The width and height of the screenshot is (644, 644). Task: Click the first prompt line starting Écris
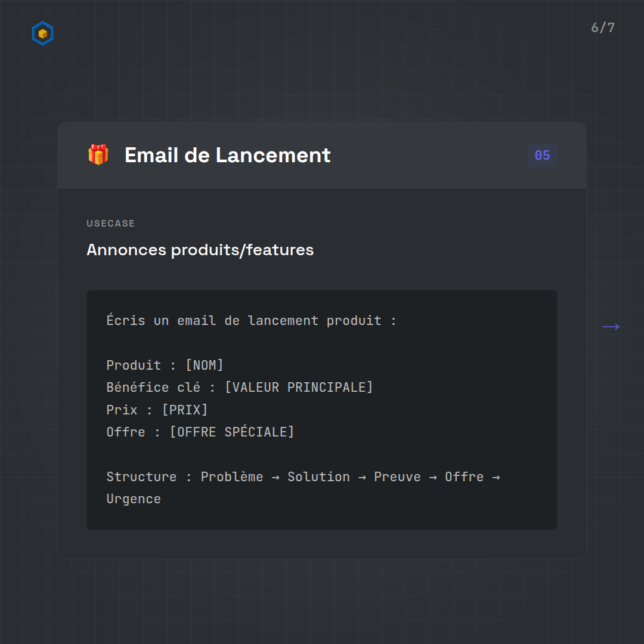click(x=251, y=321)
